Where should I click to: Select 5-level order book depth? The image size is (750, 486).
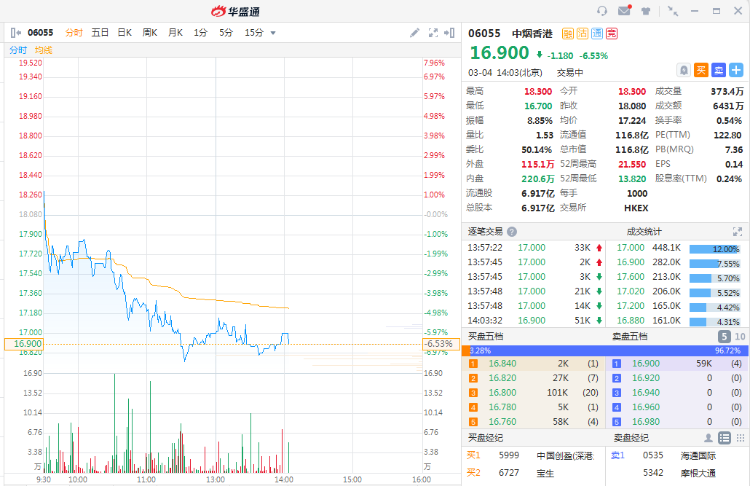(x=724, y=336)
